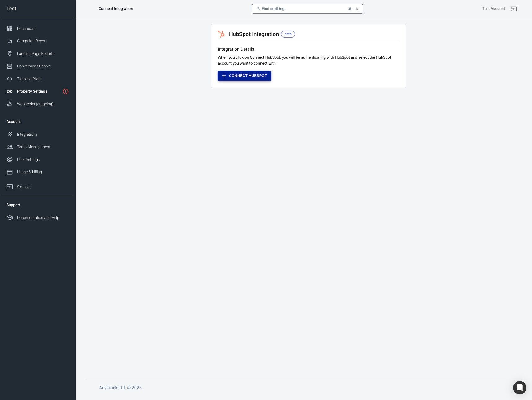Viewport: 532px width, 400px height.
Task: Click the Conversions Report stack icon
Action: pyautogui.click(x=10, y=66)
